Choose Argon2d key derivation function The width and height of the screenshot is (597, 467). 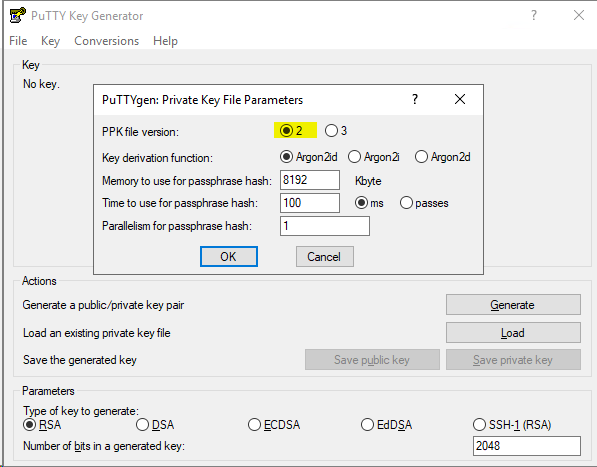(443, 157)
